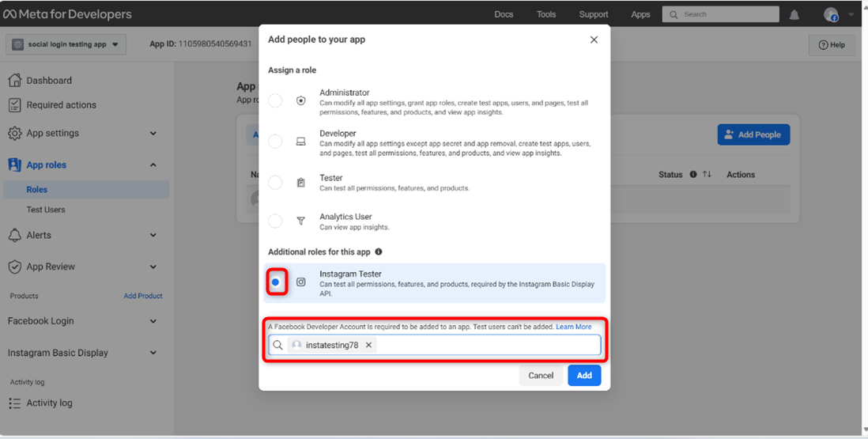
Task: Click the Instagram Tester camera icon
Action: click(x=300, y=282)
